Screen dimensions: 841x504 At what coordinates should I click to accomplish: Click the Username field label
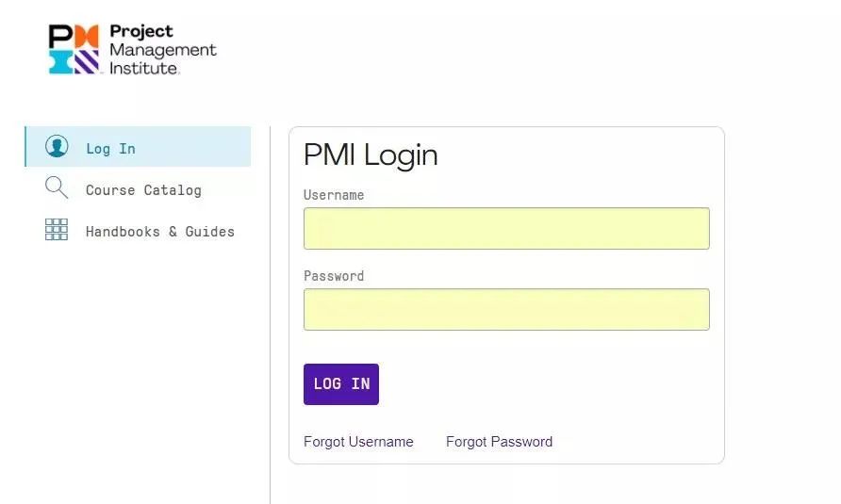pos(334,195)
